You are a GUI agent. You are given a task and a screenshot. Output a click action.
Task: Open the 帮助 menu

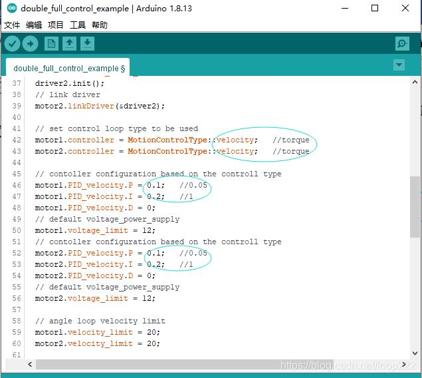tap(99, 25)
